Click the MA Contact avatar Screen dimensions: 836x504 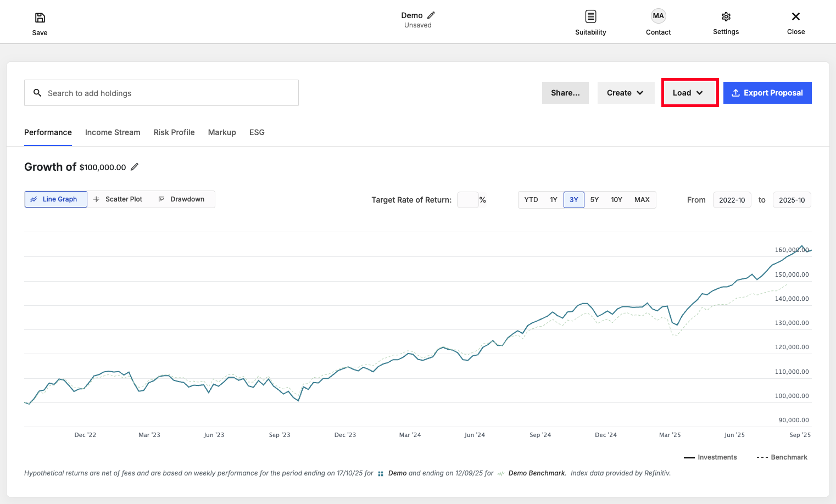658,16
